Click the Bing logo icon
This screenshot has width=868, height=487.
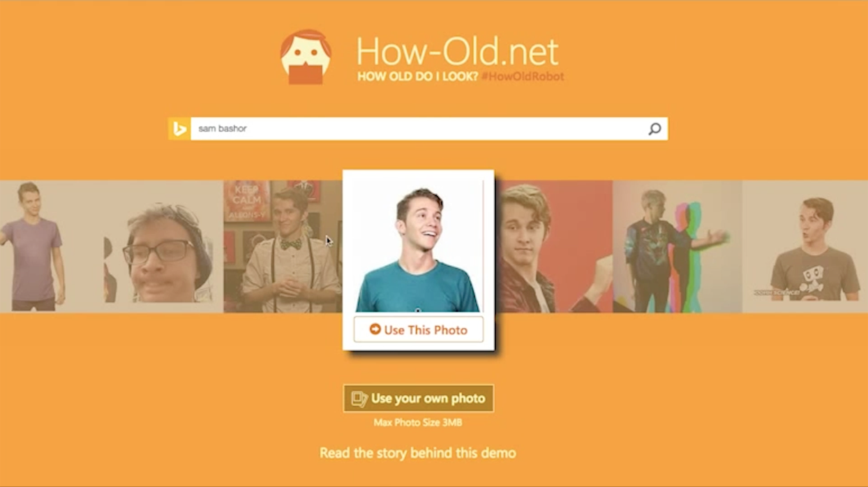[179, 128]
